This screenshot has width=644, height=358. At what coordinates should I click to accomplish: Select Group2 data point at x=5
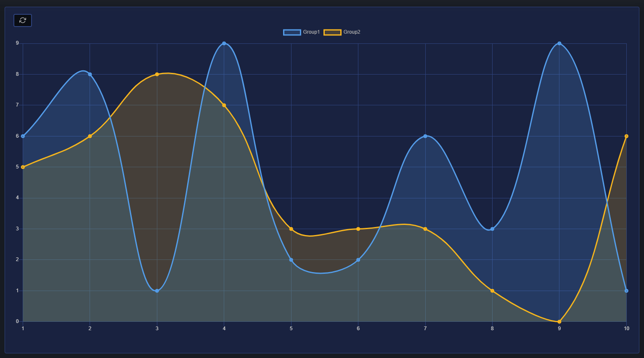point(291,229)
